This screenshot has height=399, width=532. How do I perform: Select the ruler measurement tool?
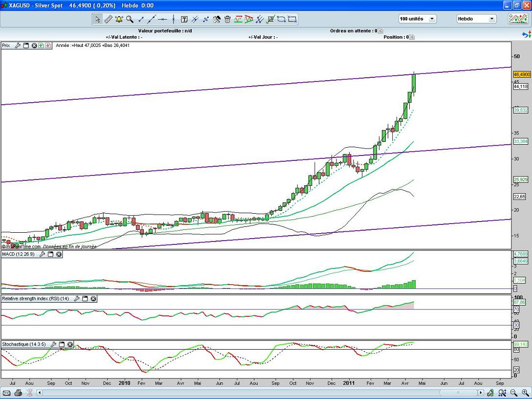pyautogui.click(x=108, y=19)
